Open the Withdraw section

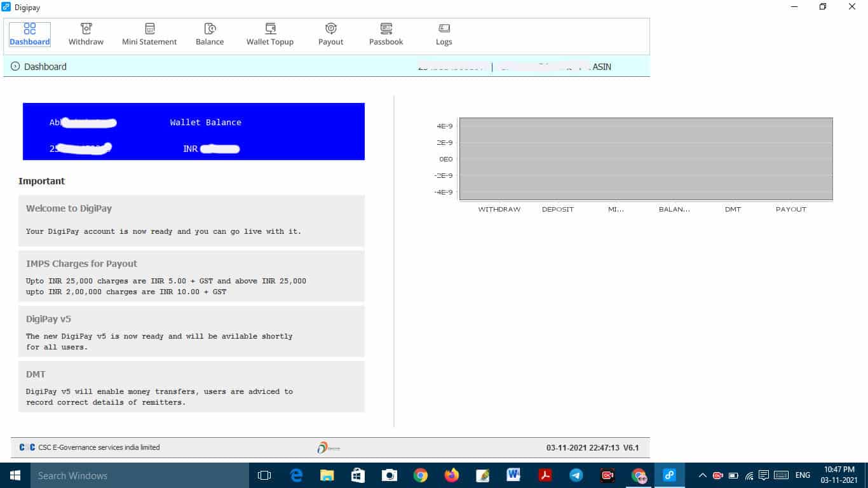pos(86,34)
